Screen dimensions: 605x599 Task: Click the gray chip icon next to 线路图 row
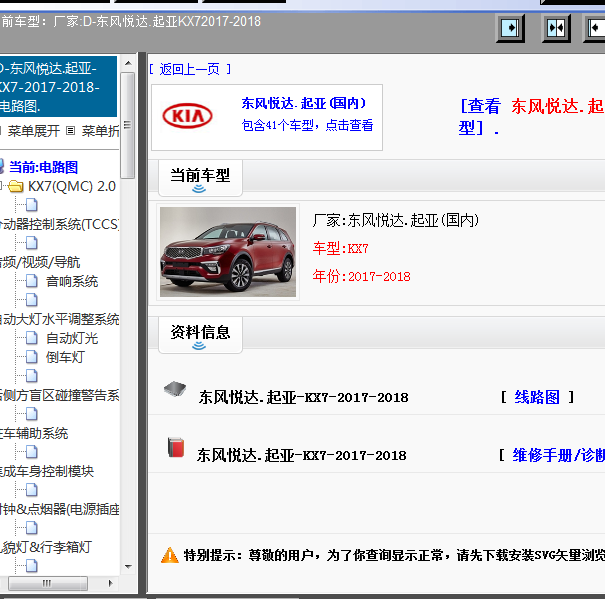click(175, 389)
